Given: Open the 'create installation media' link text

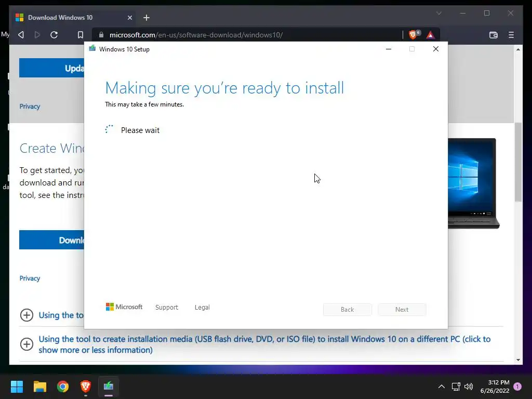Looking at the screenshot, I should pyautogui.click(x=264, y=344).
